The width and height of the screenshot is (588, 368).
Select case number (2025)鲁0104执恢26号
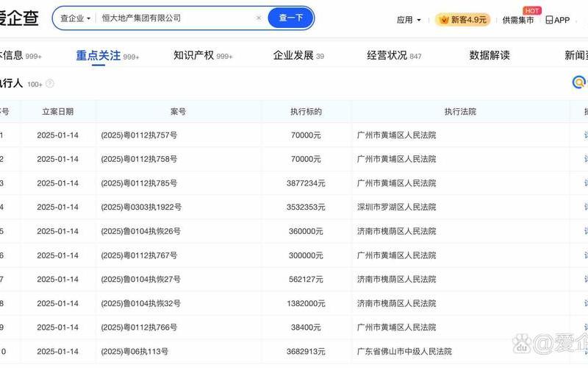(140, 231)
